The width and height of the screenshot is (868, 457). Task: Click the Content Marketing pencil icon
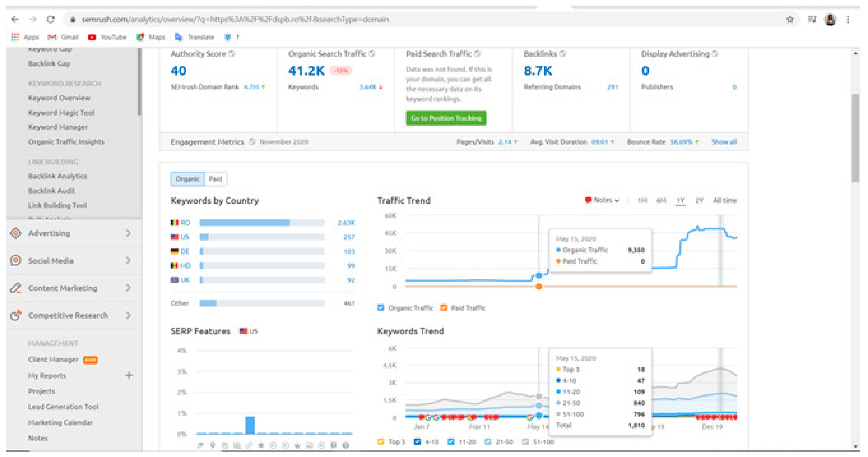16,288
